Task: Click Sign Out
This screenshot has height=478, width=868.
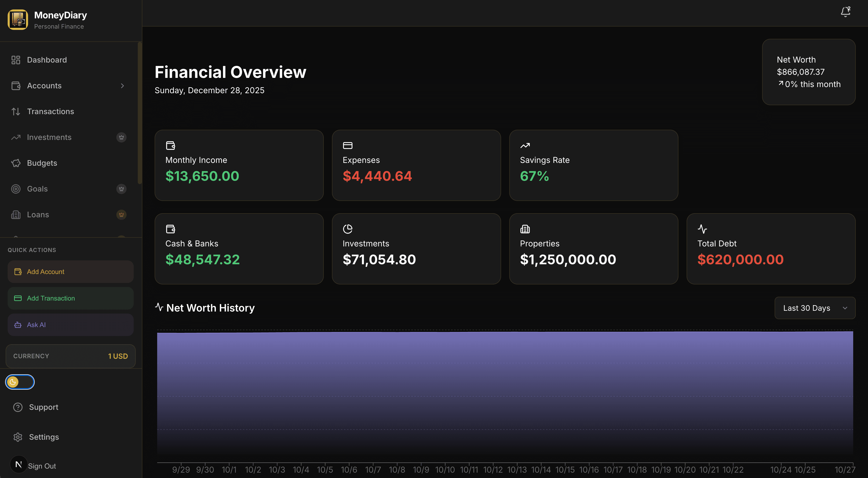Action: pyautogui.click(x=42, y=466)
